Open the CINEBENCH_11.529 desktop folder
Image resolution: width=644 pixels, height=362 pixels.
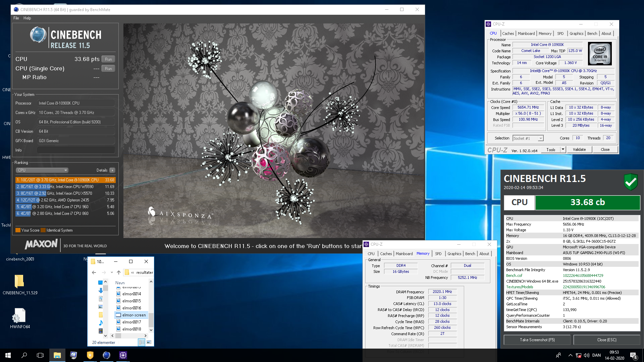pyautogui.click(x=19, y=284)
